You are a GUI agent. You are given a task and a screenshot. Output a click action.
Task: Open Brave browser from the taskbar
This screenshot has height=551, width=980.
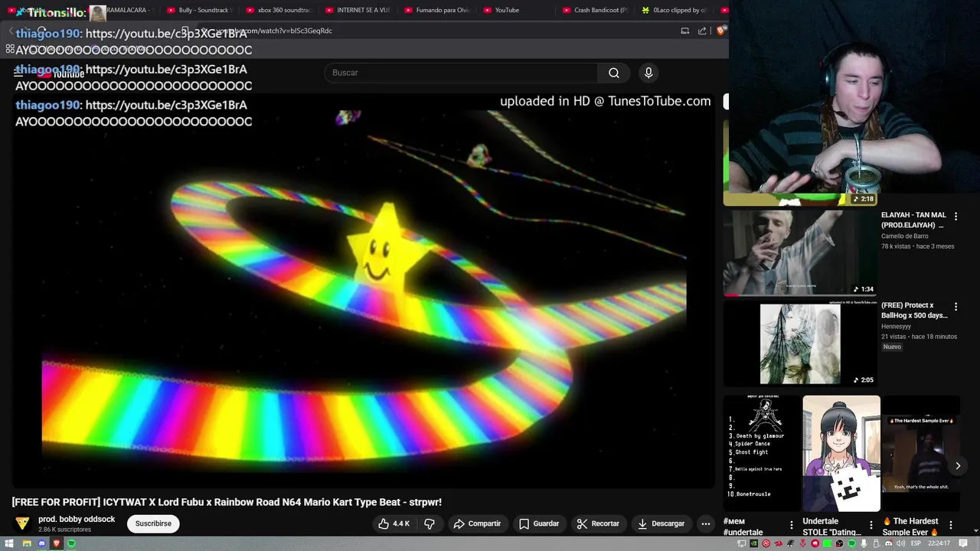click(56, 543)
